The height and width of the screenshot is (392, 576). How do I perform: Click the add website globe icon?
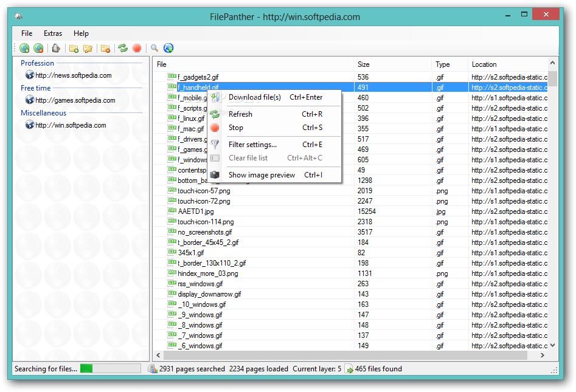(24, 48)
